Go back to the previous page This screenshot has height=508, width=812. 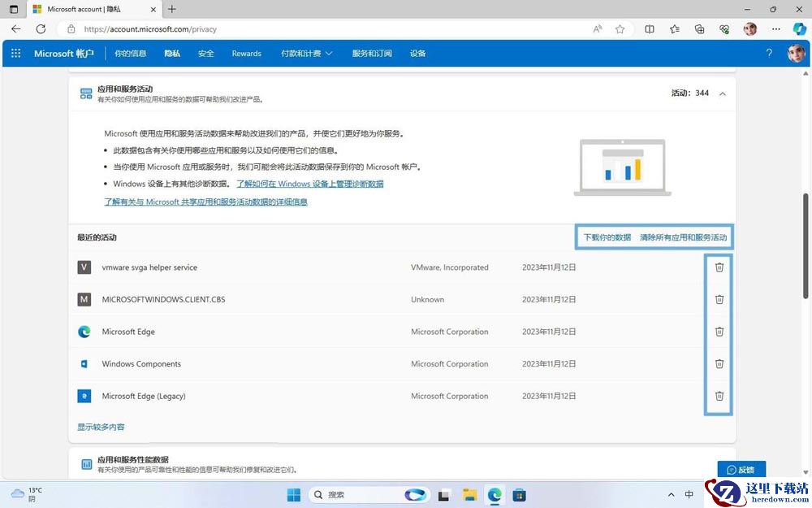click(16, 29)
